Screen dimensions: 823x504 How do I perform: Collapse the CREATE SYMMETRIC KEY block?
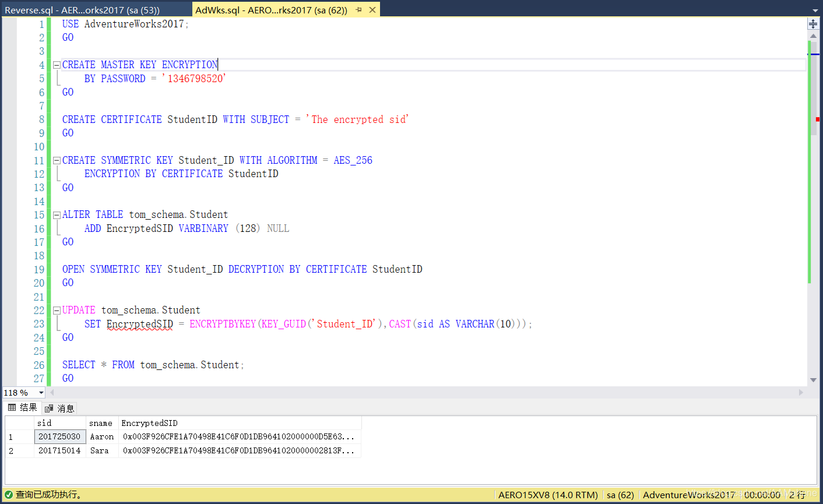click(57, 160)
